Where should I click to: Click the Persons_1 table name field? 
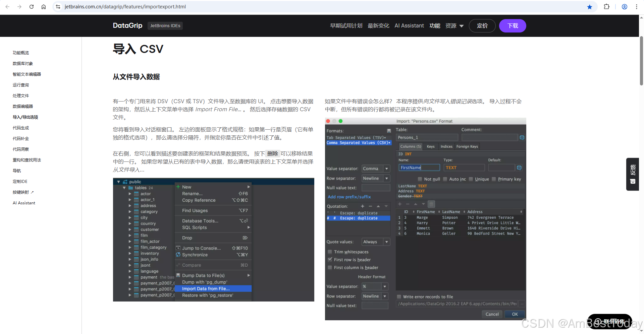427,138
